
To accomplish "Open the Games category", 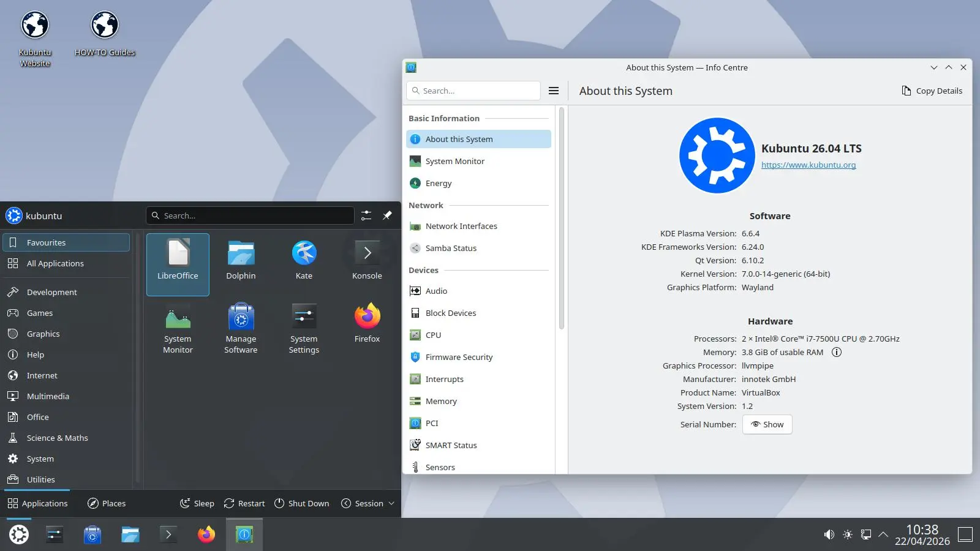I will (x=66, y=313).
